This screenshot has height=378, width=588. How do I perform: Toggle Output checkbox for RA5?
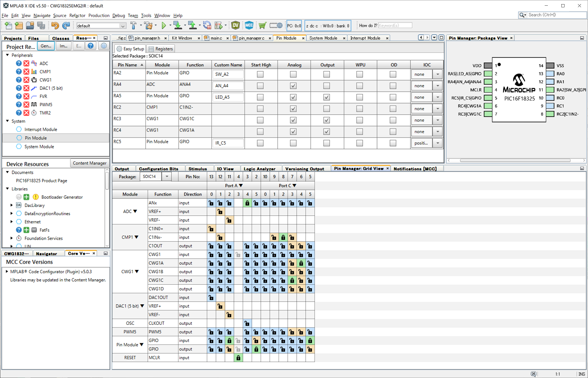pos(327,97)
